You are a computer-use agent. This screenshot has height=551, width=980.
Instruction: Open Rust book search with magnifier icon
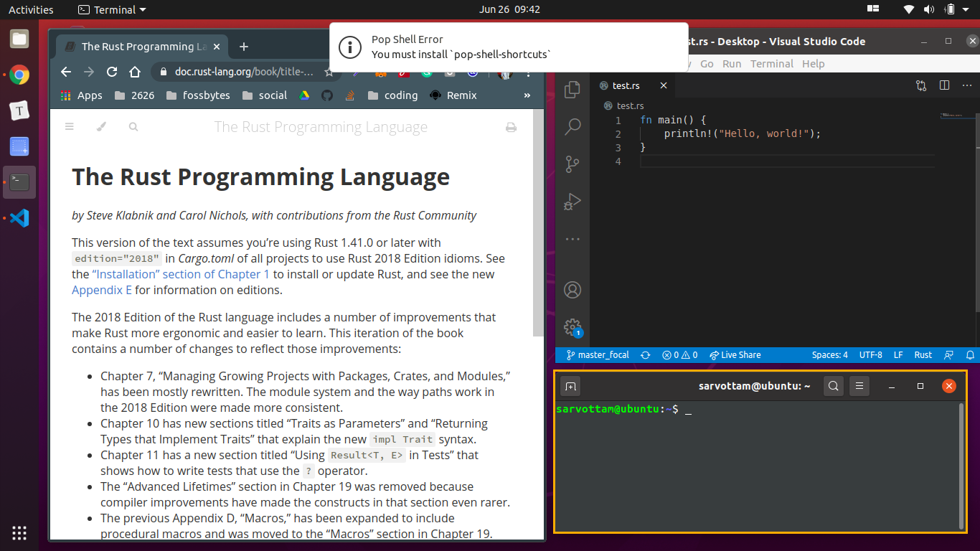click(x=133, y=127)
